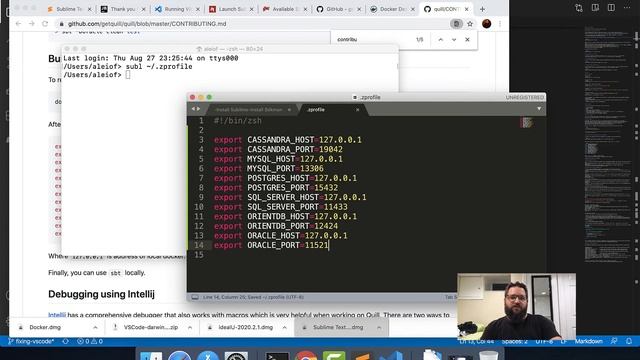The height and width of the screenshot is (360, 640).
Task: Switch to the Docker Desktop browser tab
Action: 391,9
